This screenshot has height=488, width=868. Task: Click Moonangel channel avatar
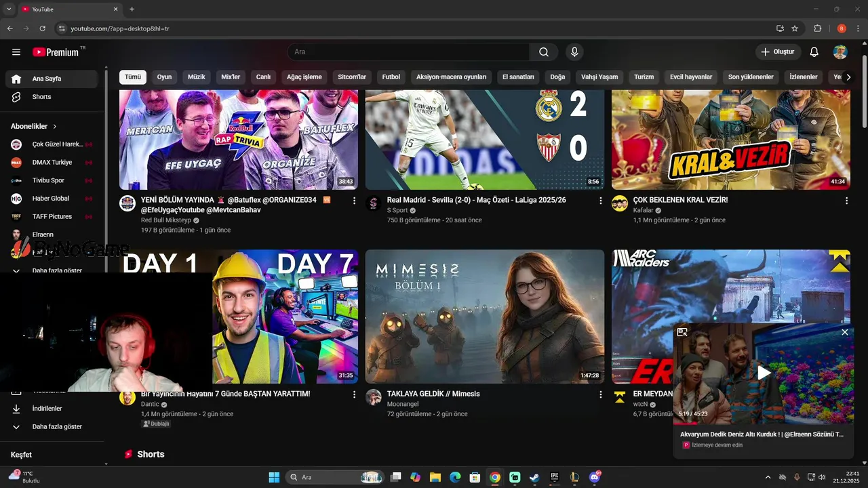[x=374, y=397]
